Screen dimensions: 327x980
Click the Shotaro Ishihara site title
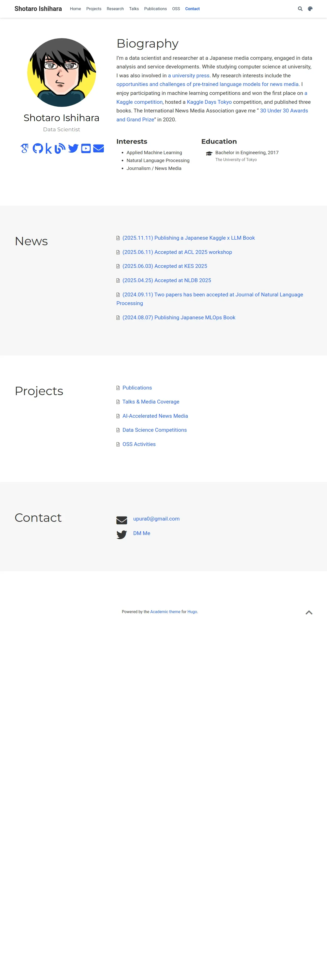tap(38, 9)
